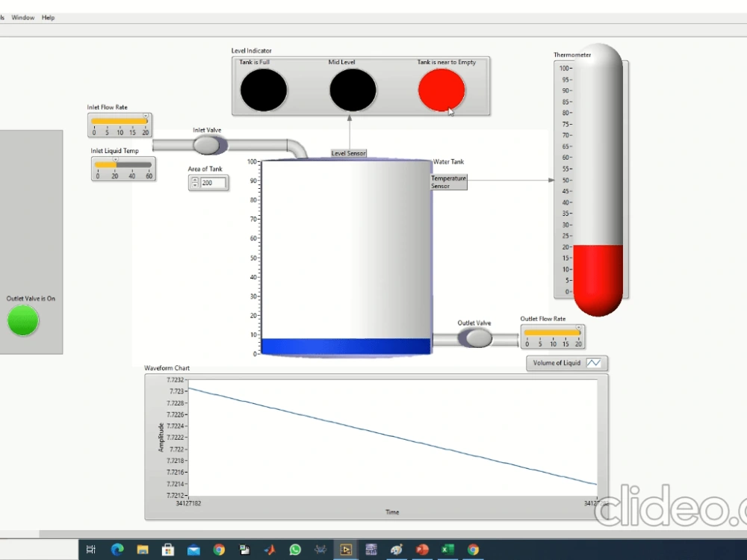Open the Outlet Flow Rate dropdown arrow
This screenshot has width=747, height=560.
click(578, 327)
